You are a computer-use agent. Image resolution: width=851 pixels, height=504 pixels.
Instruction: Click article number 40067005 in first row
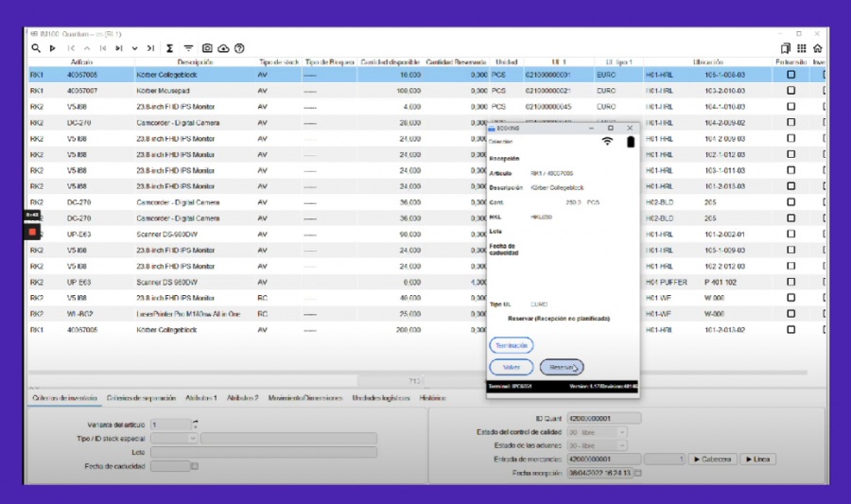pos(82,75)
